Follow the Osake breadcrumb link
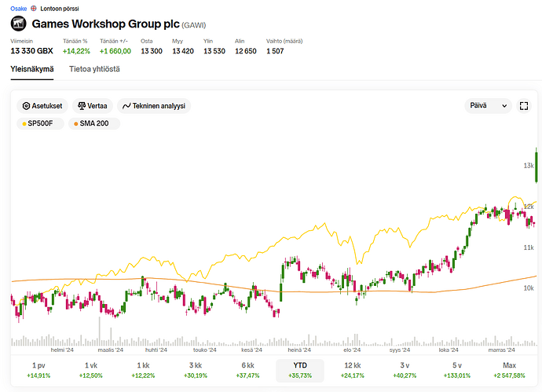The image size is (542, 392). pyautogui.click(x=18, y=9)
